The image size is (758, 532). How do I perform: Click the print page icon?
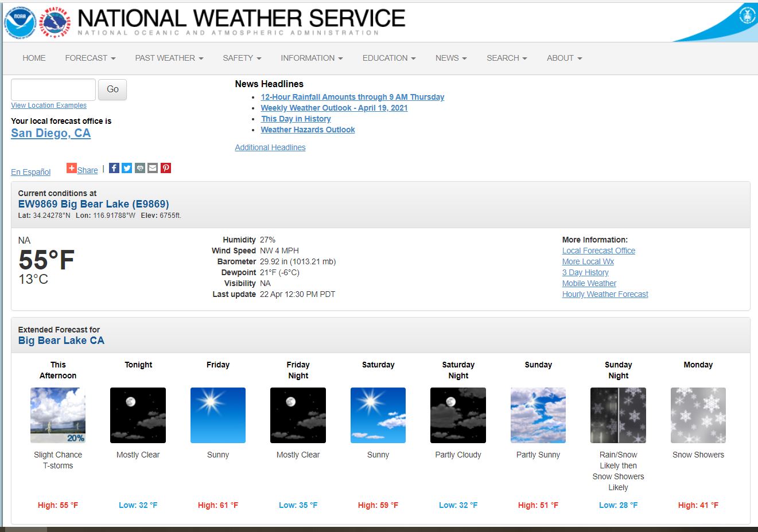coord(140,168)
